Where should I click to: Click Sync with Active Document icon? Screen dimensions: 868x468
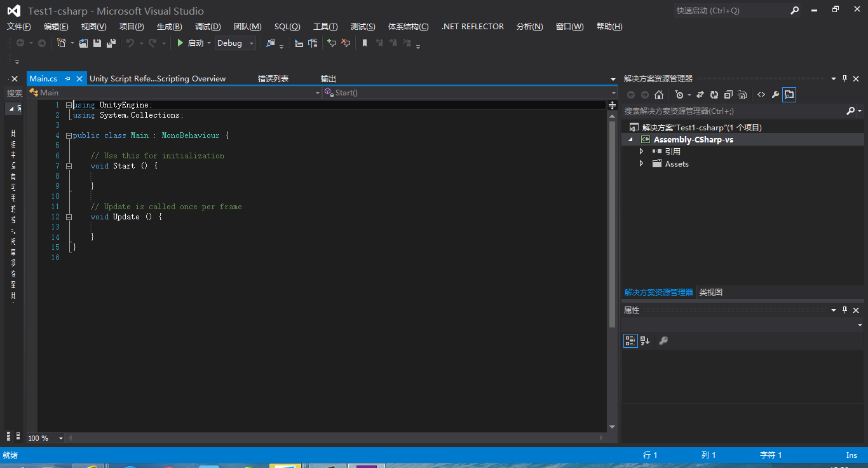[x=700, y=95]
